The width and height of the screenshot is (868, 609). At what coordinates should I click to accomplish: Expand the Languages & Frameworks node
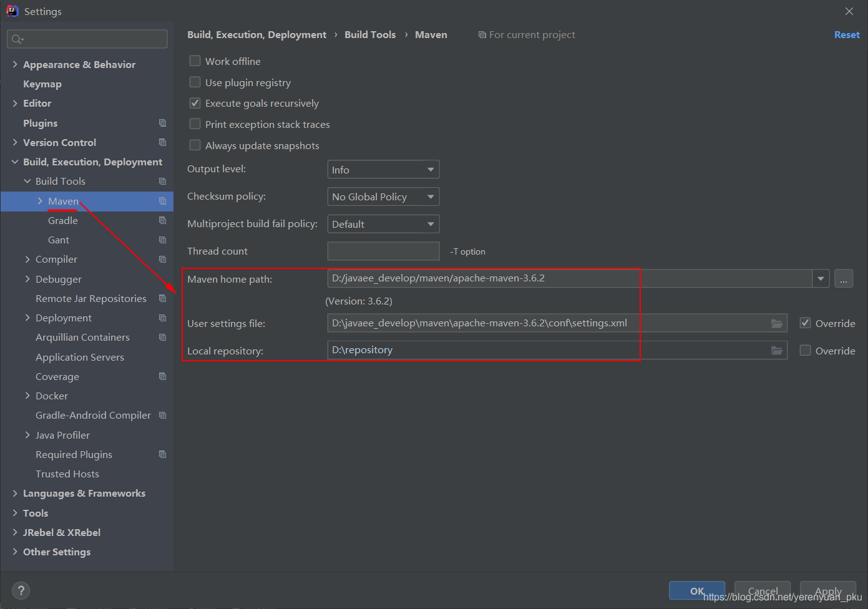(15, 493)
